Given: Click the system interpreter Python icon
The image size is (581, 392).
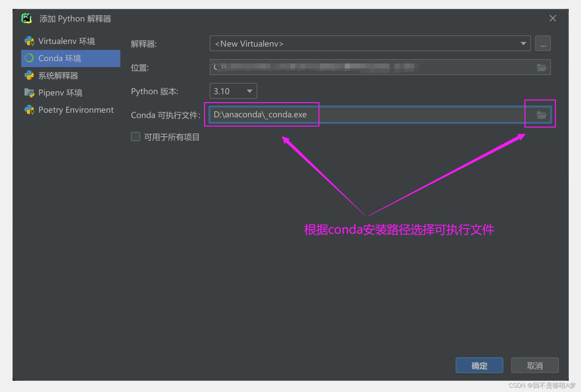Looking at the screenshot, I should coord(29,75).
